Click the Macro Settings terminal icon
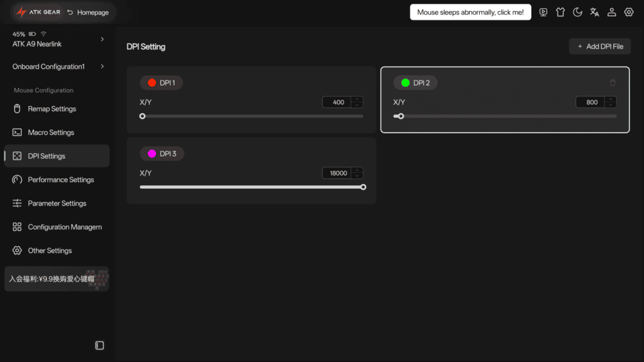 (x=17, y=133)
